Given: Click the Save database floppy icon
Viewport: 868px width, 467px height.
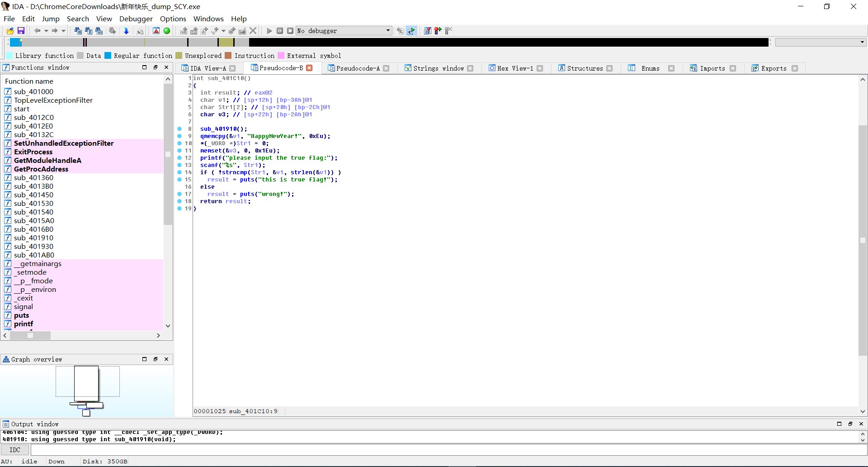Looking at the screenshot, I should (21, 31).
